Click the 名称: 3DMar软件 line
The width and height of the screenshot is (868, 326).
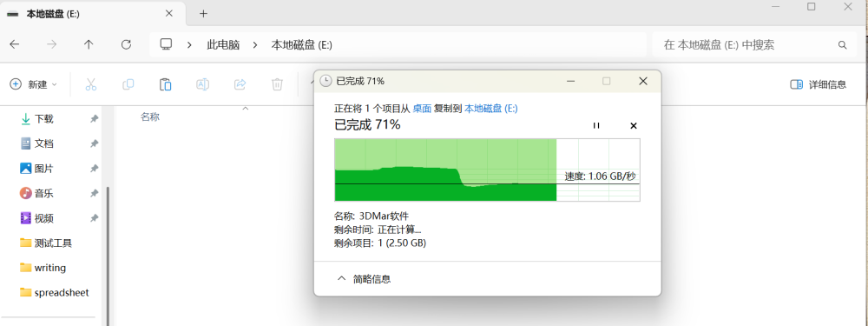(372, 216)
